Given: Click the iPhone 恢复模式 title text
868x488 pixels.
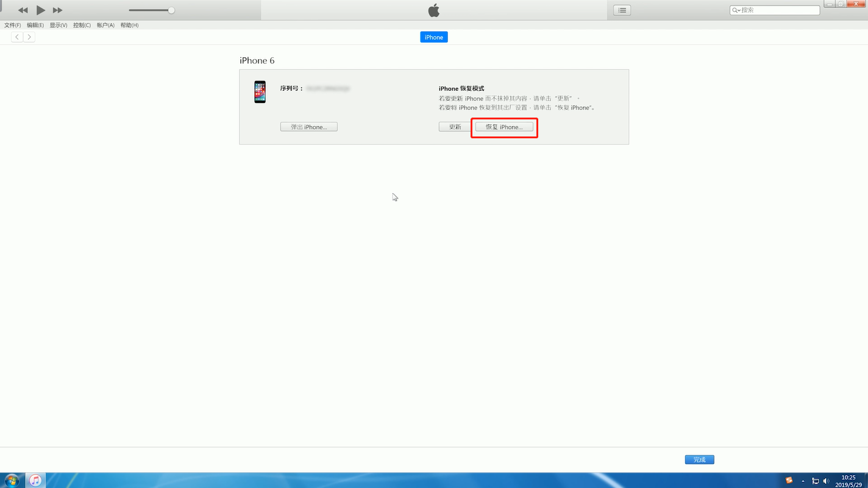Looking at the screenshot, I should tap(461, 88).
